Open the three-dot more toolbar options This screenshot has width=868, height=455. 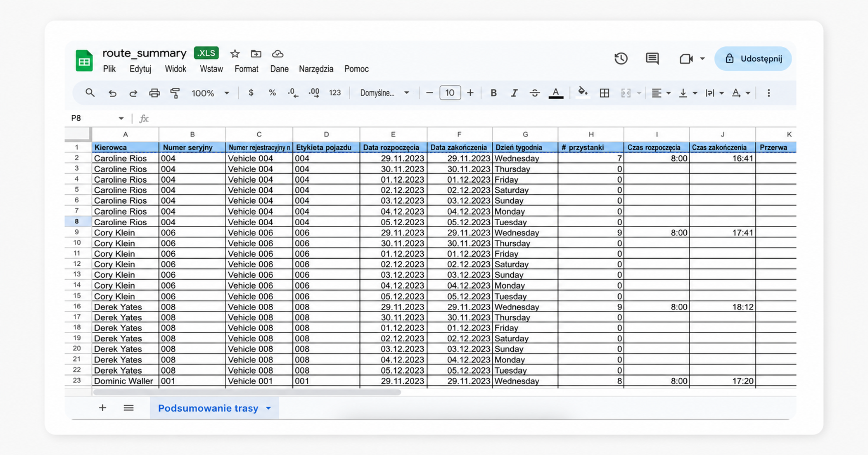coord(768,93)
